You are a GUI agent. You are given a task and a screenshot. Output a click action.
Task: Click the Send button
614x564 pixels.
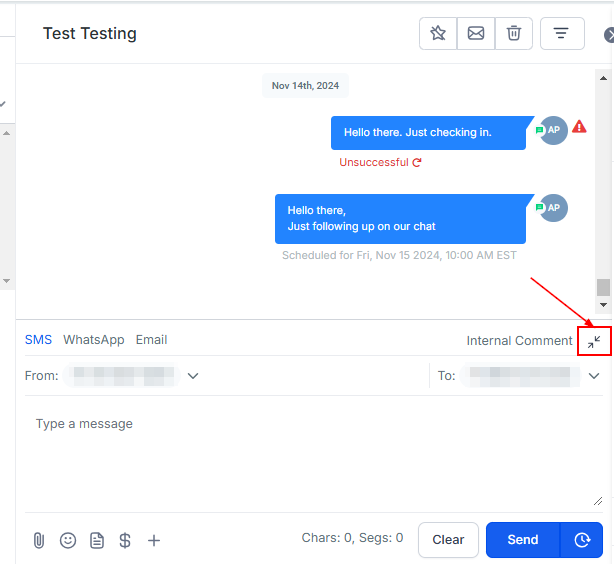pyautogui.click(x=523, y=540)
